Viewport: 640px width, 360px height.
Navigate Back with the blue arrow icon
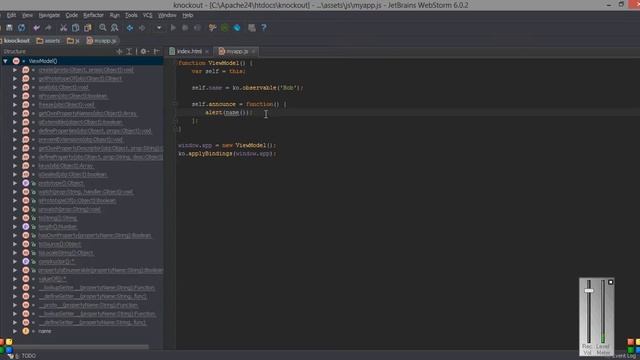[x=130, y=28]
